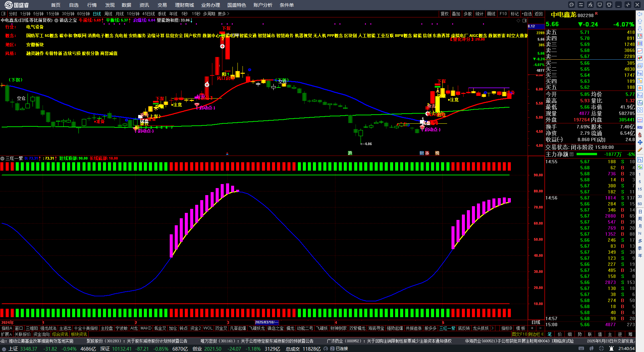This screenshot has width=644, height=352.
Task: Click the RSI indicator sidebar icon
Action: coord(640,127)
